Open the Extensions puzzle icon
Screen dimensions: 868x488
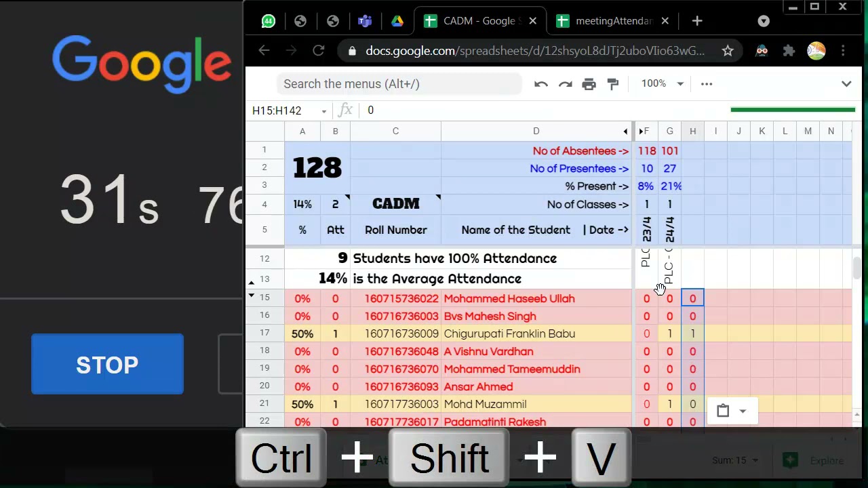pyautogui.click(x=789, y=51)
